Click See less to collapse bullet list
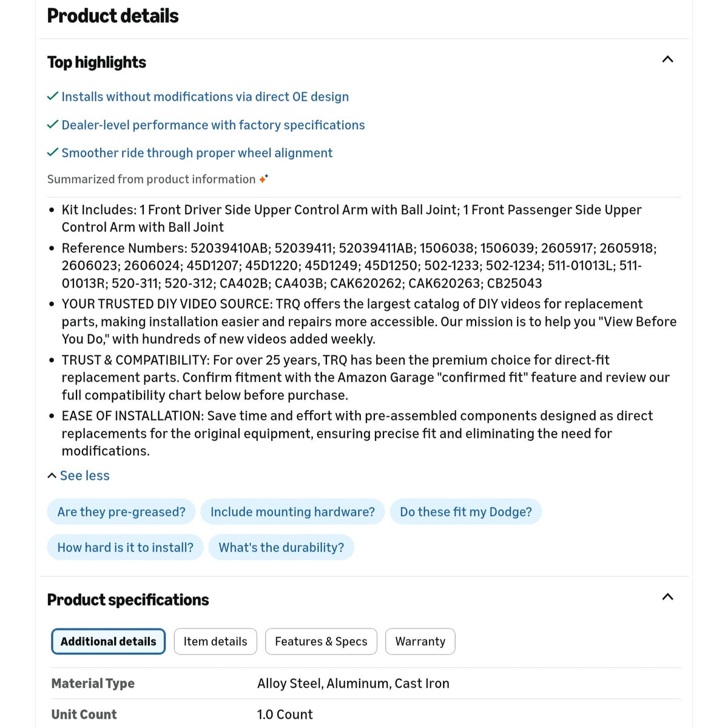 [x=78, y=476]
